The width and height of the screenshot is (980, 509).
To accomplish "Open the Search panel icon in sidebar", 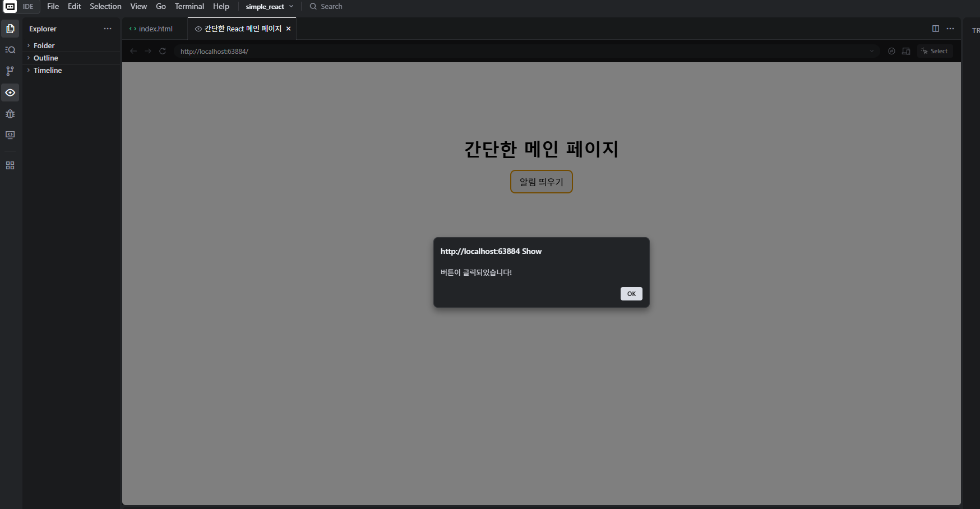I will (10, 50).
